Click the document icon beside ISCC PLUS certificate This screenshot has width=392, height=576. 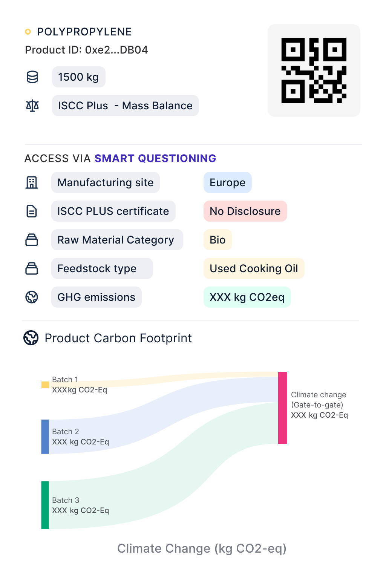[32, 211]
